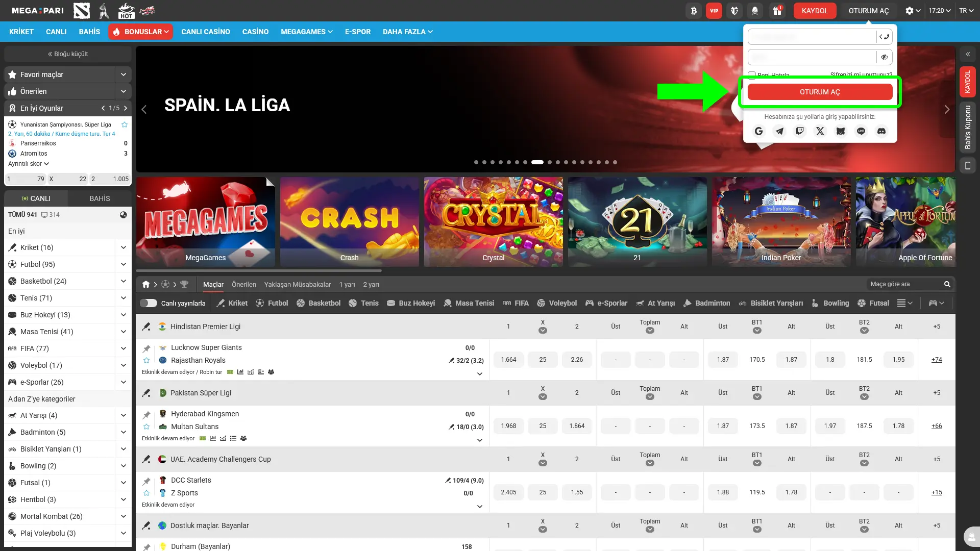Open search magnifier in Maça göre ara
Viewport: 980px width, 551px height.
(x=947, y=284)
